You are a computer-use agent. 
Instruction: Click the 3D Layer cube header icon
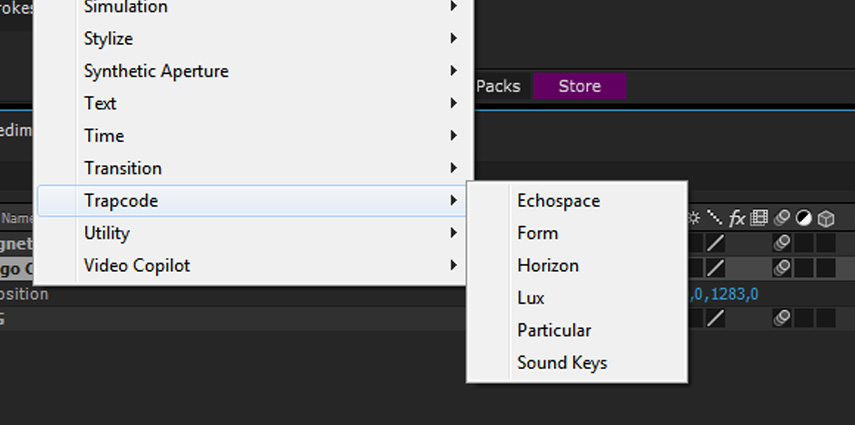click(x=826, y=219)
